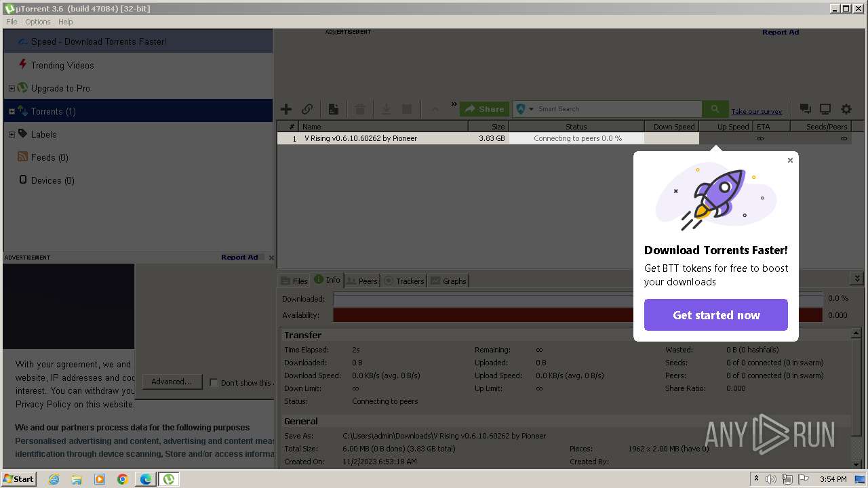The height and width of the screenshot is (488, 868).
Task: Click the Remote monitor icon in toolbar
Action: pyautogui.click(x=825, y=109)
